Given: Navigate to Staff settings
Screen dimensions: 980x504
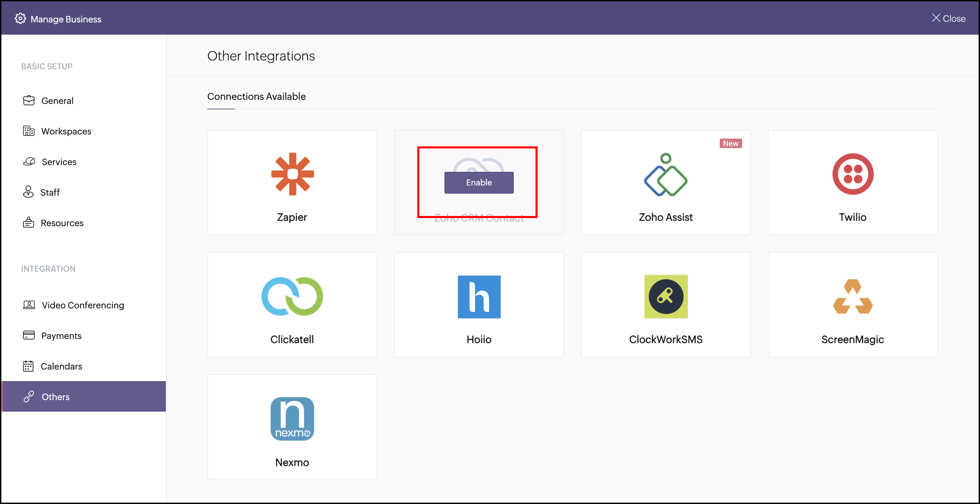Looking at the screenshot, I should pyautogui.click(x=50, y=192).
